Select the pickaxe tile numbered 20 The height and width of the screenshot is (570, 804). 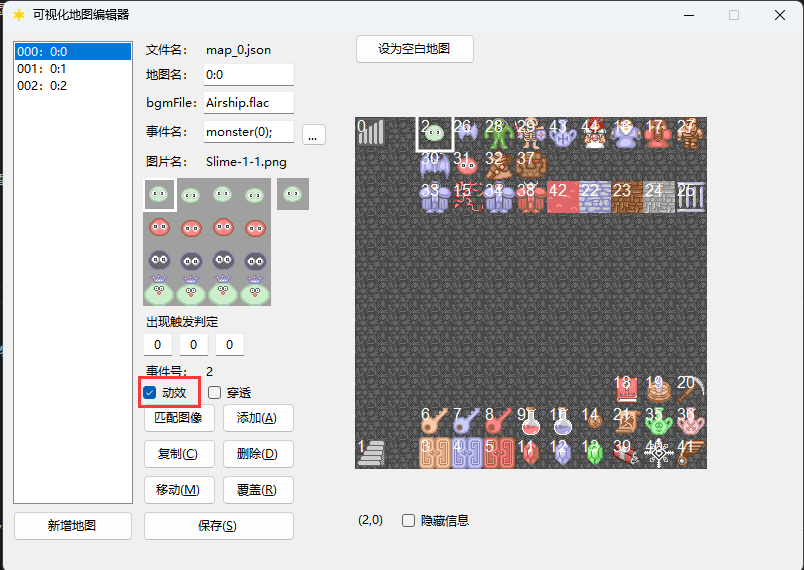[x=690, y=389]
